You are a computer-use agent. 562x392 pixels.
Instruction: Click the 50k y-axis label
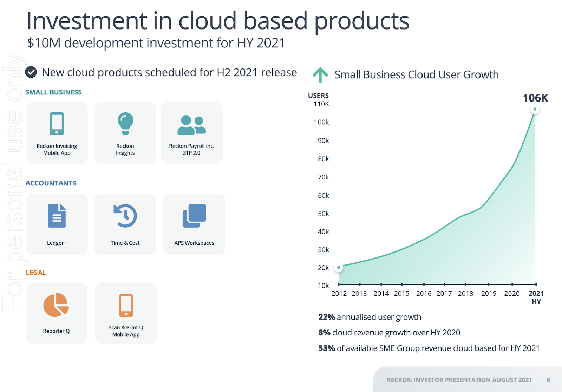click(x=323, y=214)
